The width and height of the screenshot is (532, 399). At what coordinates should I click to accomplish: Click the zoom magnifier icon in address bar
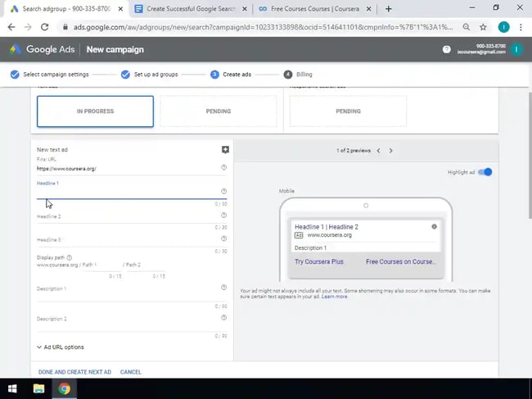coord(467,27)
